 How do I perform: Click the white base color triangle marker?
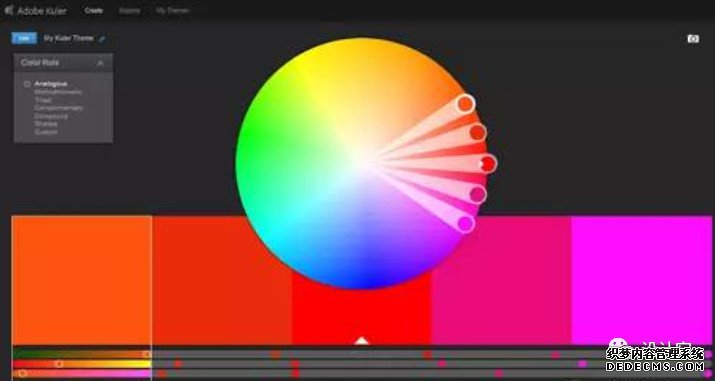click(362, 340)
